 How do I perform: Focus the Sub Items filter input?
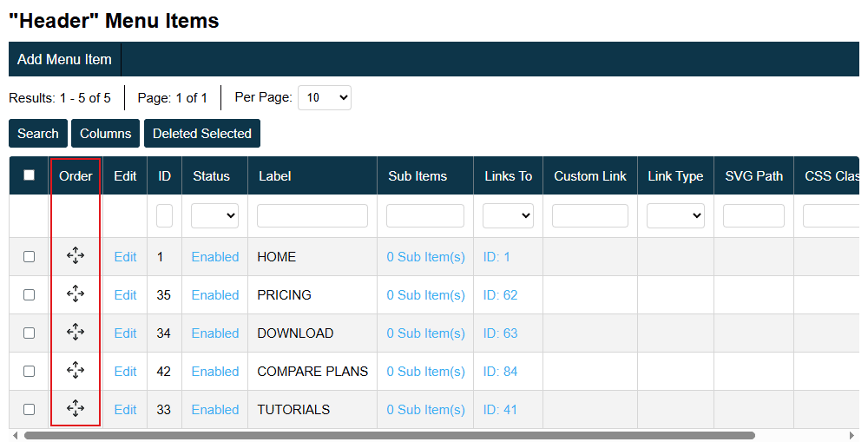tap(425, 216)
